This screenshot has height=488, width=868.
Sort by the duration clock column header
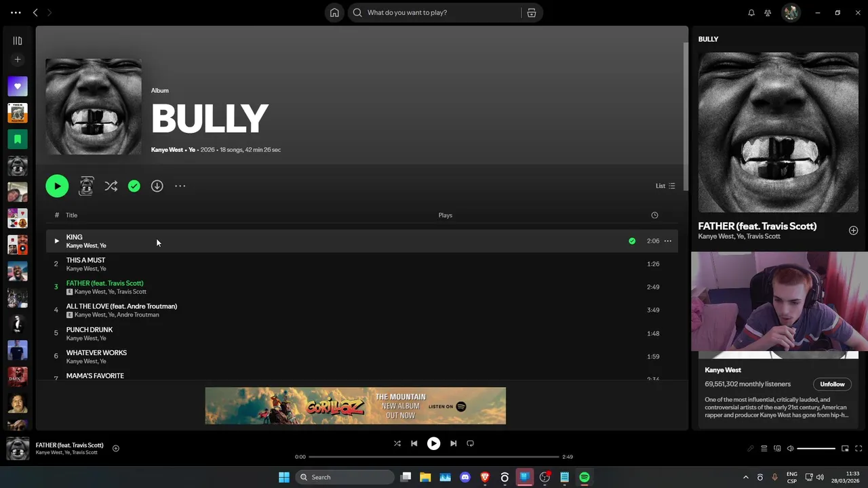pyautogui.click(x=654, y=216)
